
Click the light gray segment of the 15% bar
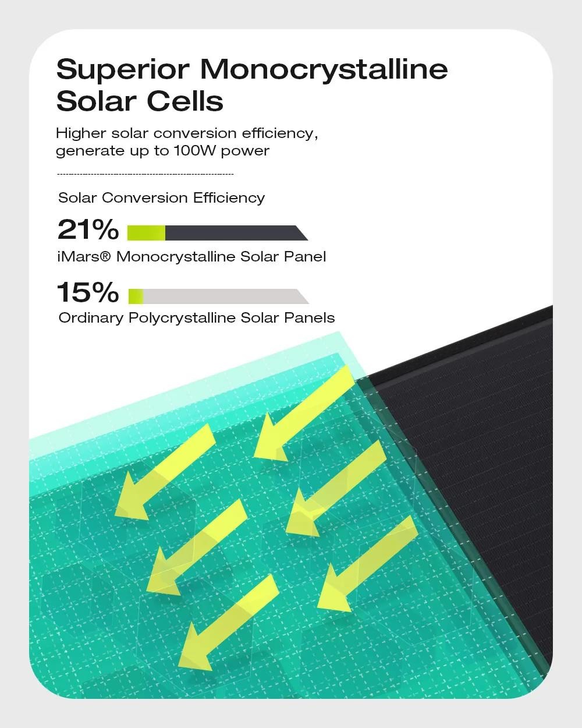point(226,296)
